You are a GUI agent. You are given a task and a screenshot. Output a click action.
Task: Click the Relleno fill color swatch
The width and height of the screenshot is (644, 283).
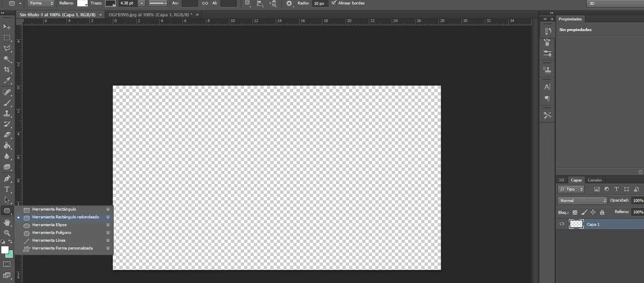[82, 3]
